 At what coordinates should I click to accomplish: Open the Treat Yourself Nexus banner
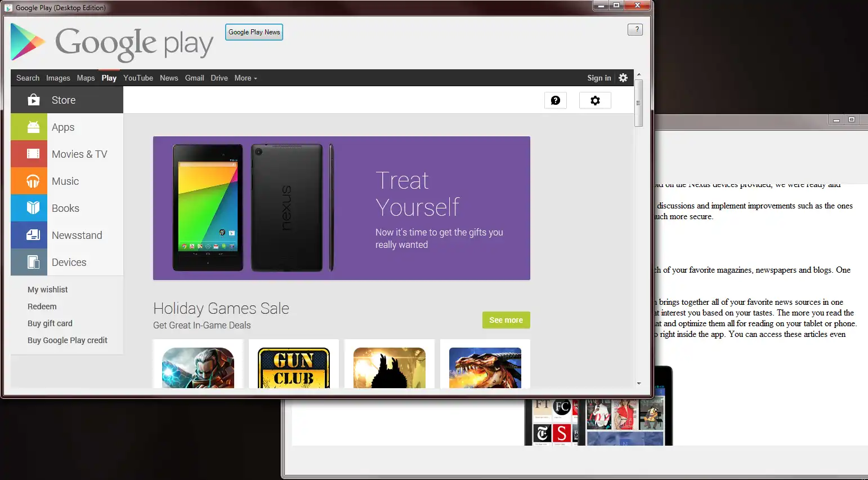click(342, 208)
